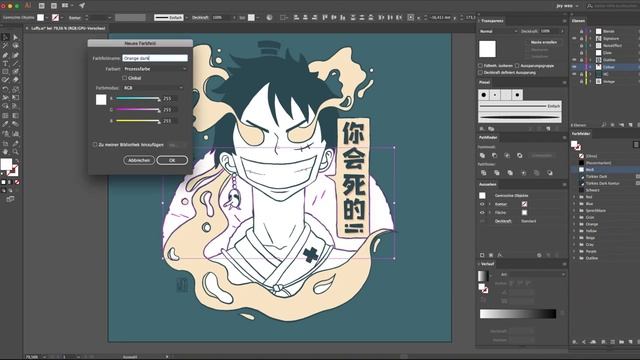Viewport: 640px width, 360px height.
Task: Open the arrange documents dropdown in top bar
Action: 67,6
